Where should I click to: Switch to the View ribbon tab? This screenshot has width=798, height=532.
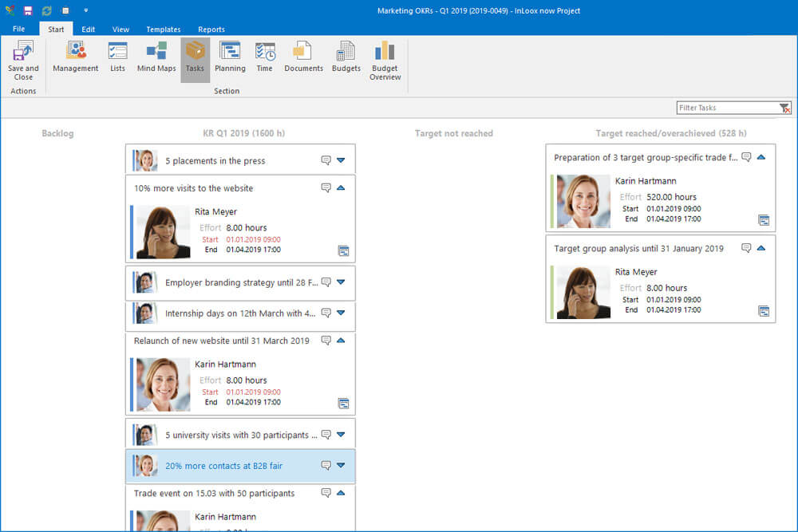click(x=120, y=29)
